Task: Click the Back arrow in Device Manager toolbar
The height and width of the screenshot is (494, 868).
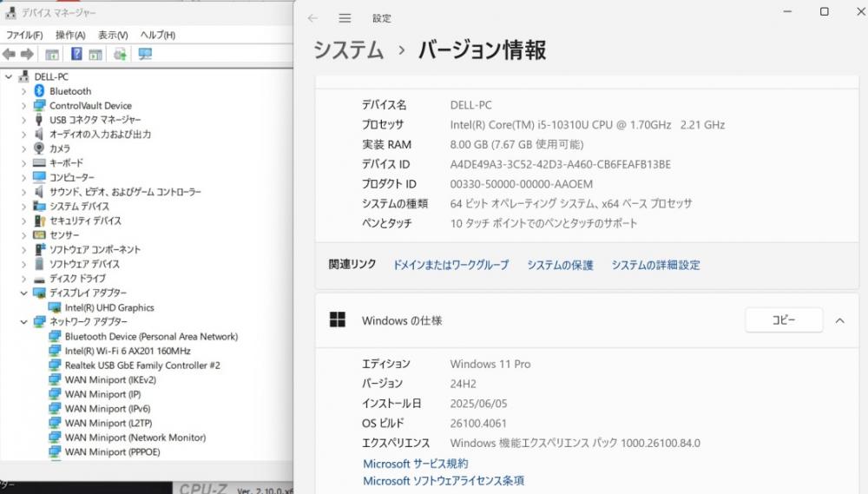Action: click(x=9, y=55)
